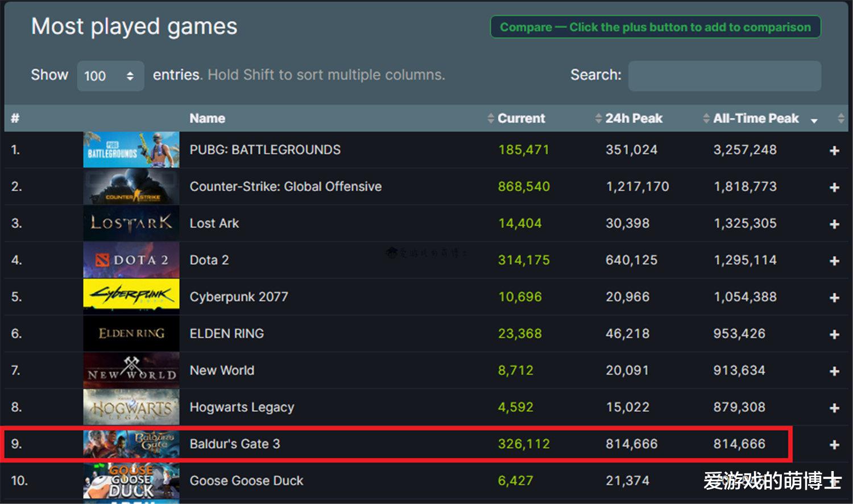Click the Cyberpunk 2077 banner thumbnail

[131, 297]
